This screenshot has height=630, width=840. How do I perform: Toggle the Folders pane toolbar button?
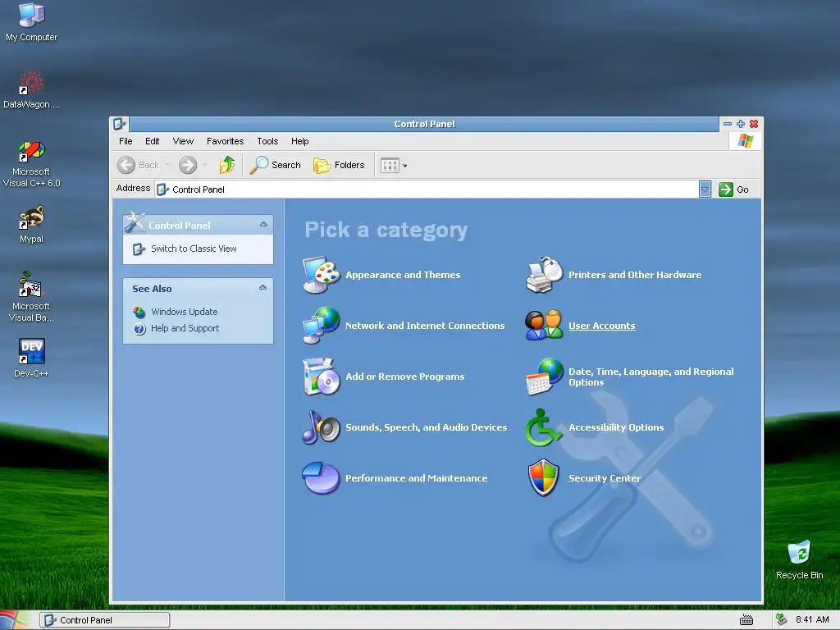[339, 165]
